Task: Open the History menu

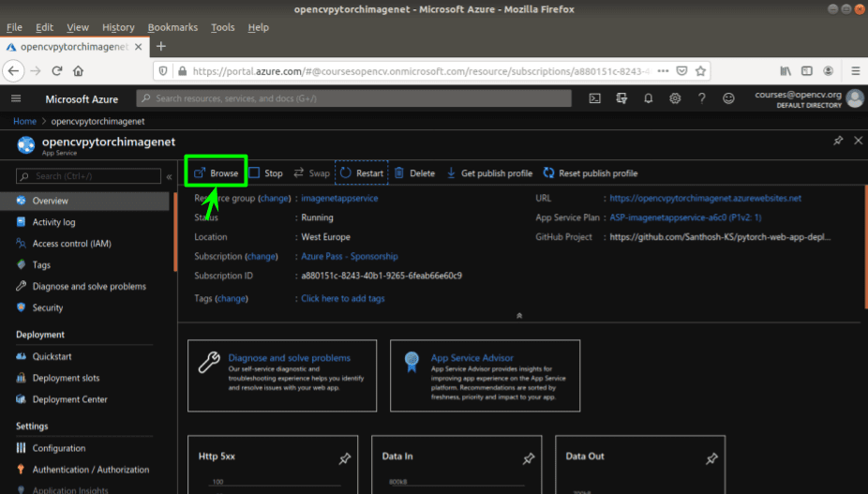Action: (118, 27)
